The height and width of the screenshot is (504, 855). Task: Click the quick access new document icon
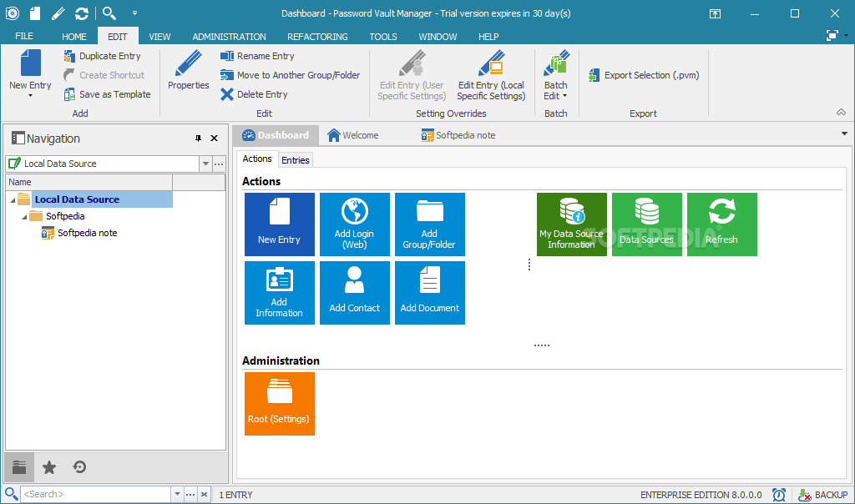35,13
